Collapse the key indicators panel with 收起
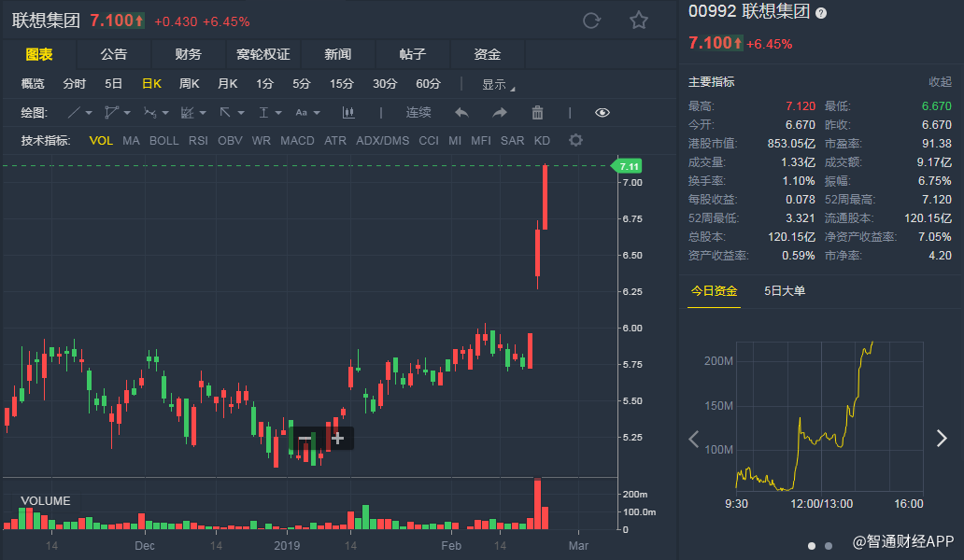The image size is (964, 560). pos(940,82)
